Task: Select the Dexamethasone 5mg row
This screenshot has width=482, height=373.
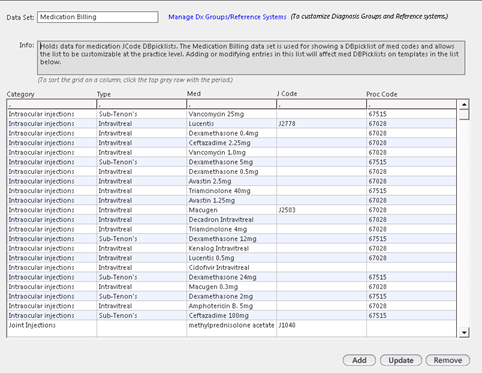Action: [x=232, y=162]
